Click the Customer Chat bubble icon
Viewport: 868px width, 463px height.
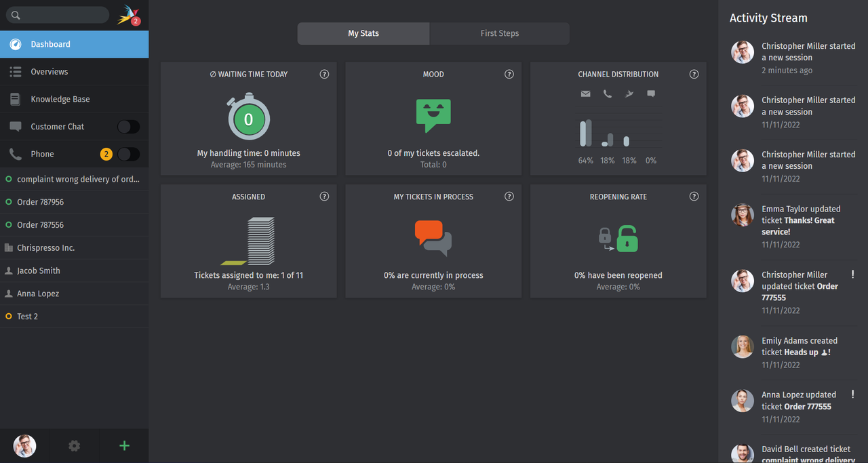[15, 126]
